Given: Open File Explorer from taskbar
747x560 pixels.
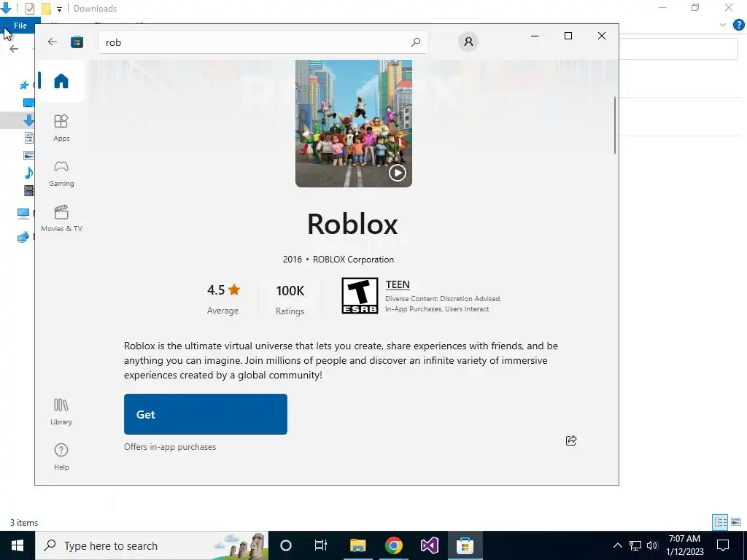Looking at the screenshot, I should [x=357, y=545].
